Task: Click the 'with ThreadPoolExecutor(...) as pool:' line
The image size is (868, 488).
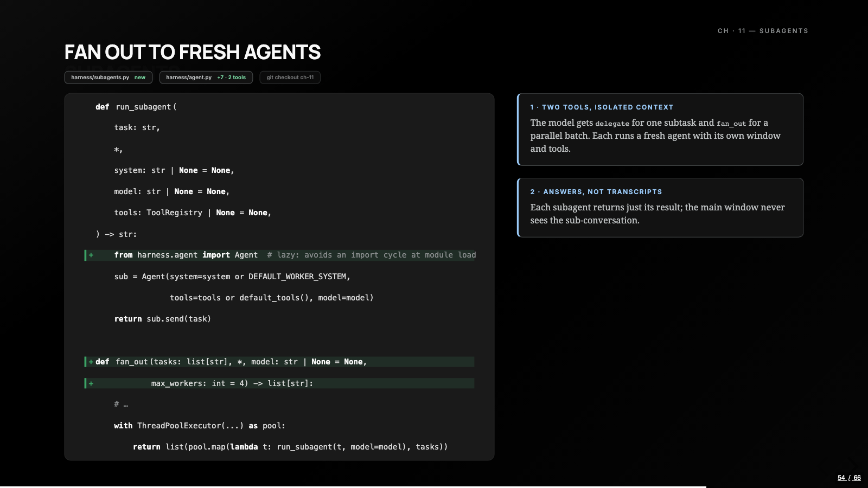Action: [200, 426]
